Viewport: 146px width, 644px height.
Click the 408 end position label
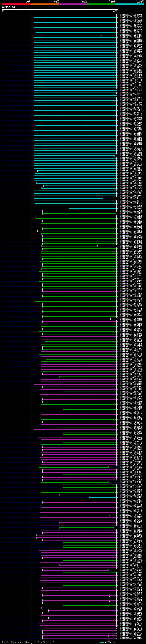point(115,11)
